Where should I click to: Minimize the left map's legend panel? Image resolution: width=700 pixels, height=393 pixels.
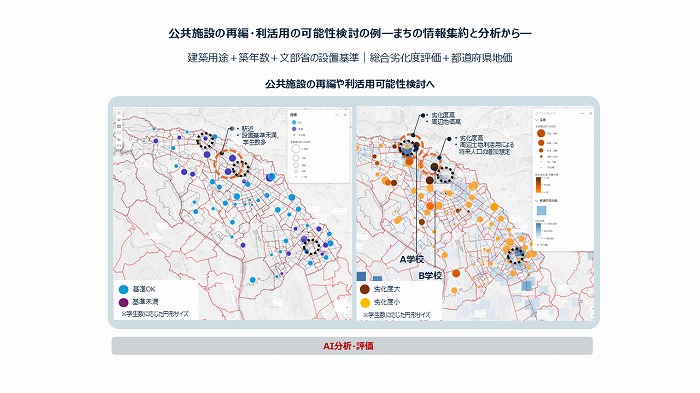337,115
